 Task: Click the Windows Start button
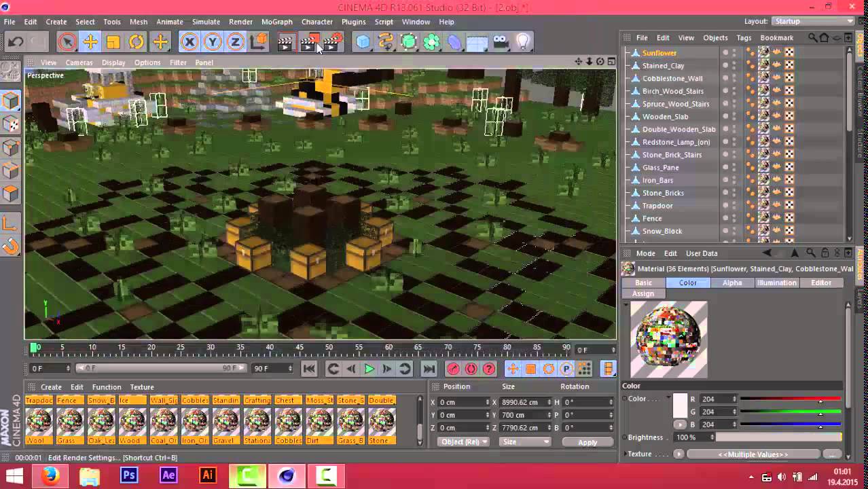click(x=14, y=476)
